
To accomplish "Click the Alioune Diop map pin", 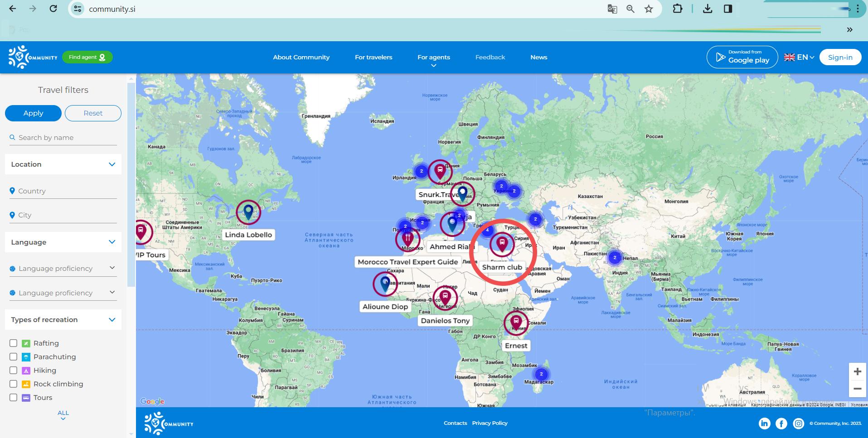I will 385,284.
